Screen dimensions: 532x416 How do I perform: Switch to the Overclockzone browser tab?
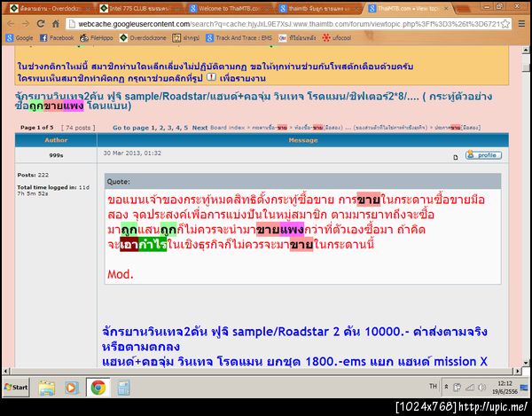pyautogui.click(x=48, y=9)
